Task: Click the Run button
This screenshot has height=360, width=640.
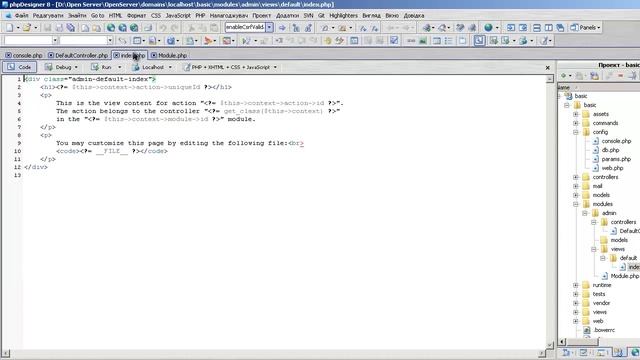Action: coord(101,67)
